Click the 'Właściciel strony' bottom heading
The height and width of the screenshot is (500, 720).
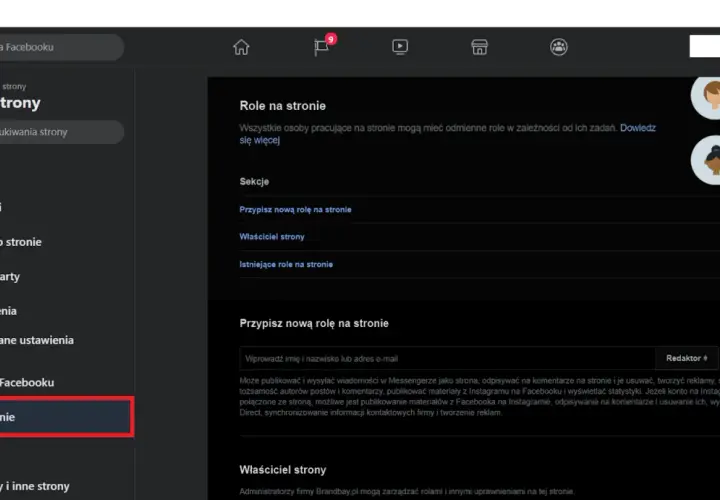[282, 470]
